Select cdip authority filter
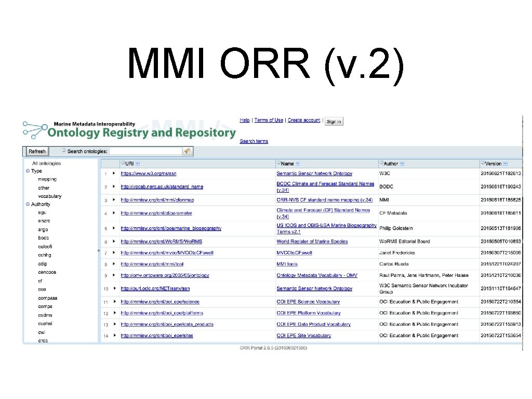Screen dimensions: 532x399 pos(43,263)
